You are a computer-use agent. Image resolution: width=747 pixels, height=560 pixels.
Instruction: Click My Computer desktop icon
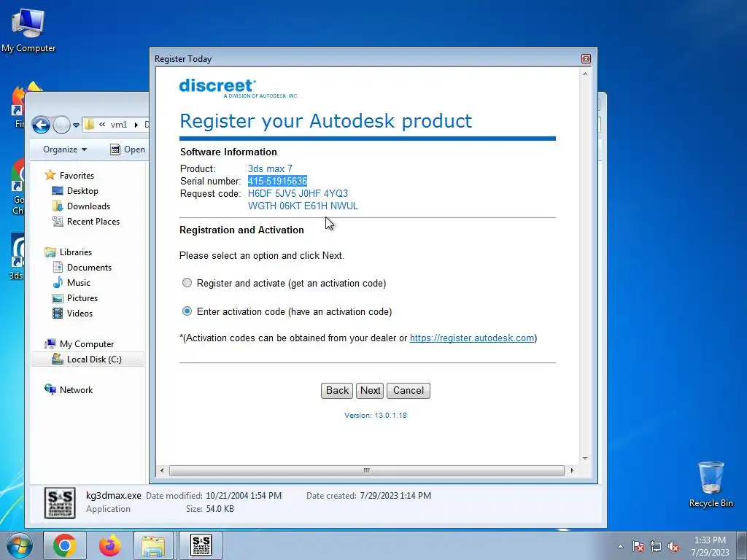point(28,29)
